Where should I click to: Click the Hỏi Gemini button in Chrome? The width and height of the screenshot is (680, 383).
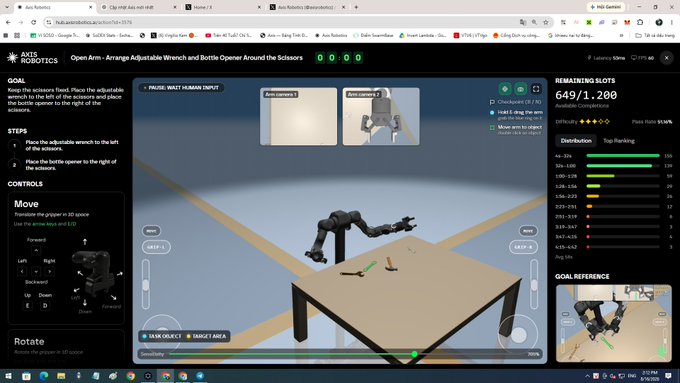[606, 7]
